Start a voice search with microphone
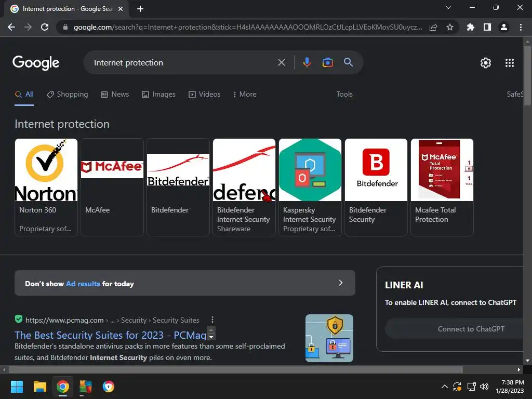Screen dimensions: 532x399 pyautogui.click(x=307, y=62)
